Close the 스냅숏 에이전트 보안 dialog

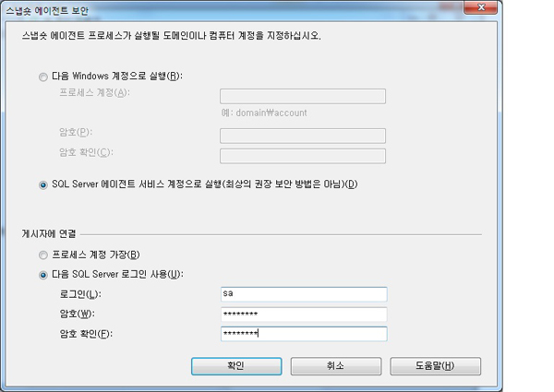pos(481,7)
